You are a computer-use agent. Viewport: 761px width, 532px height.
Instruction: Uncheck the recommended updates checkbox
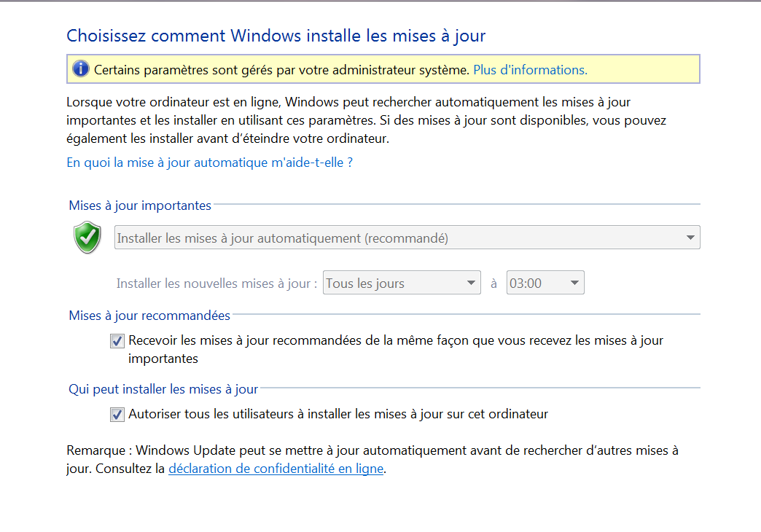tap(117, 340)
